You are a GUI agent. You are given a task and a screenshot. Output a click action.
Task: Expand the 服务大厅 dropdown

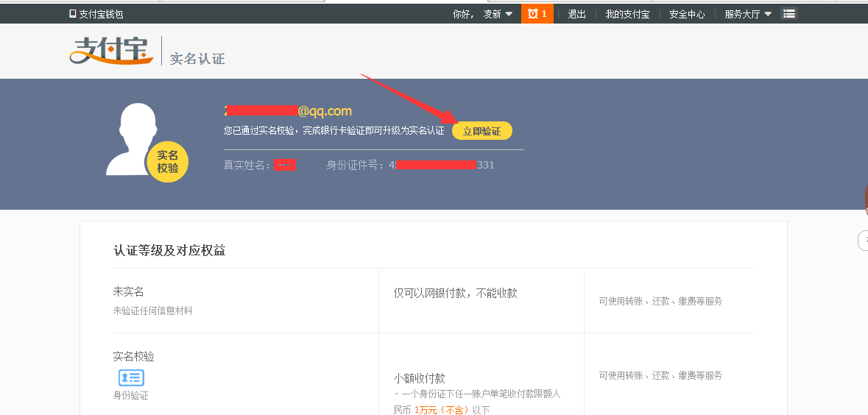pos(748,15)
